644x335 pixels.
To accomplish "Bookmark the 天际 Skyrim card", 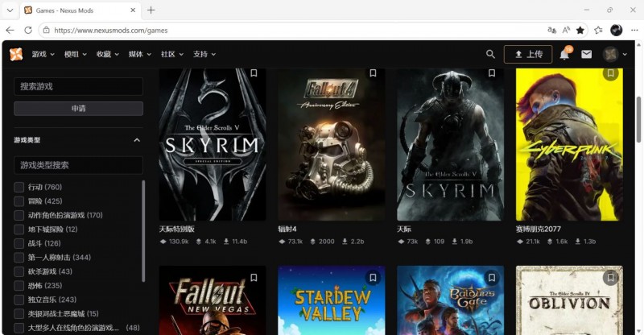I will [492, 73].
